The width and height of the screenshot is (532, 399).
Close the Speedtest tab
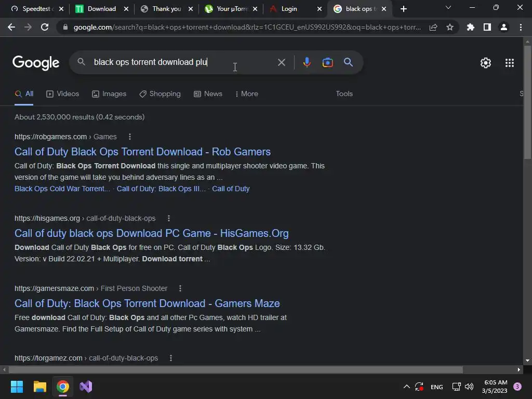click(61, 9)
